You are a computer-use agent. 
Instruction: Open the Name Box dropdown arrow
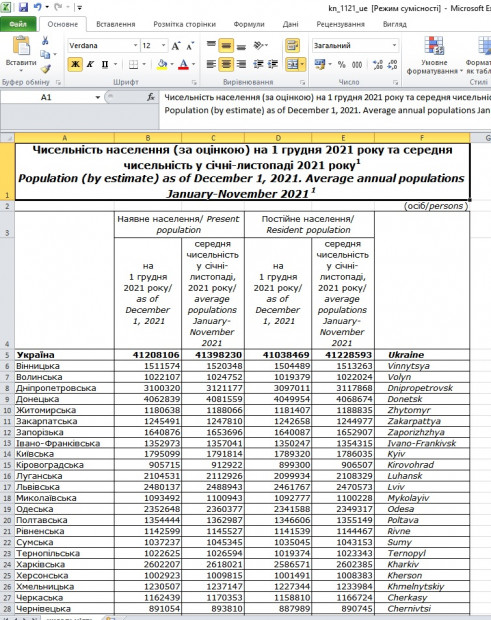98,97
